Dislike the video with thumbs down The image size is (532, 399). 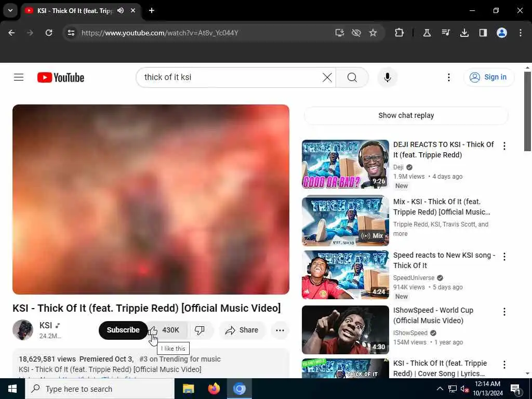click(199, 330)
